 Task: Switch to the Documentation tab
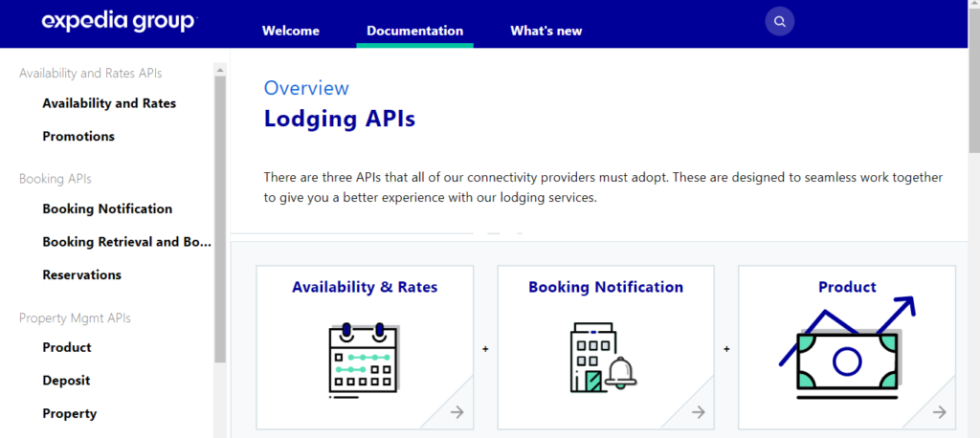point(414,31)
